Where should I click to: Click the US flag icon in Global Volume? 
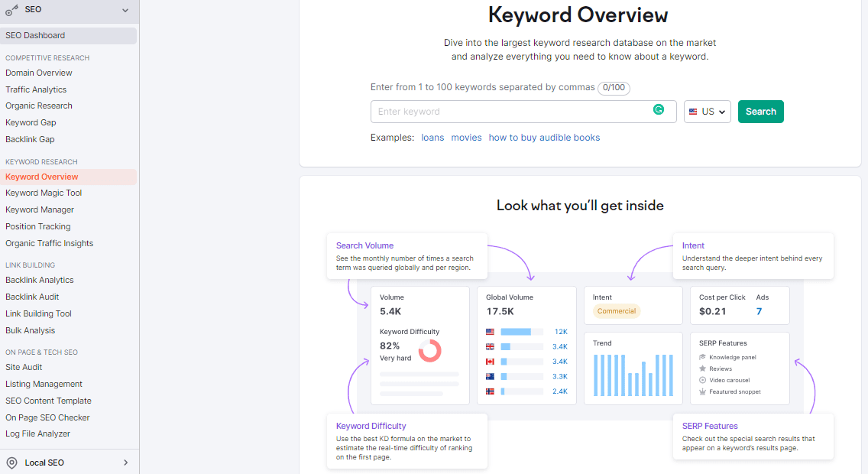point(490,332)
